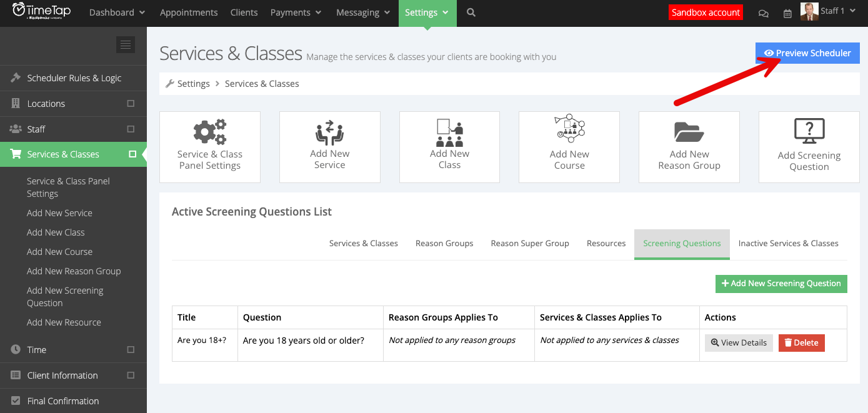Open Add New Resource sidebar link
The width and height of the screenshot is (868, 413).
[x=64, y=322]
